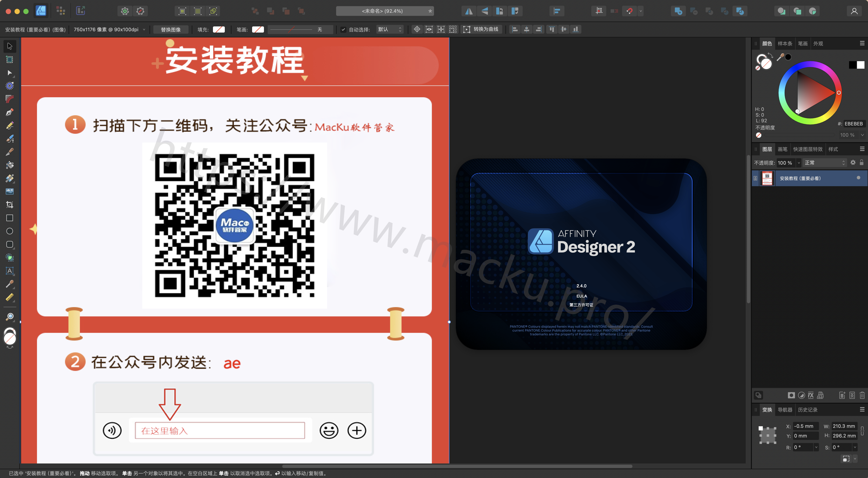Open the EULA link on splash screen
868x478 pixels.
(582, 296)
